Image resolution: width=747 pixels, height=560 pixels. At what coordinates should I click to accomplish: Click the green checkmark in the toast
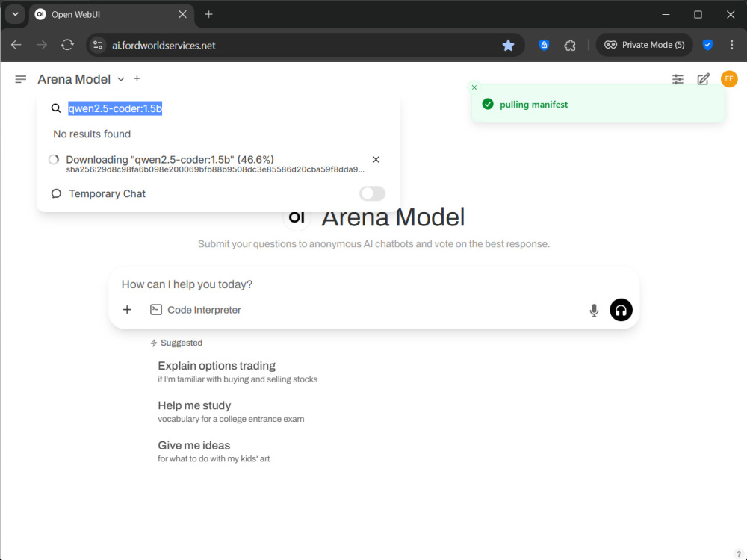click(x=487, y=105)
